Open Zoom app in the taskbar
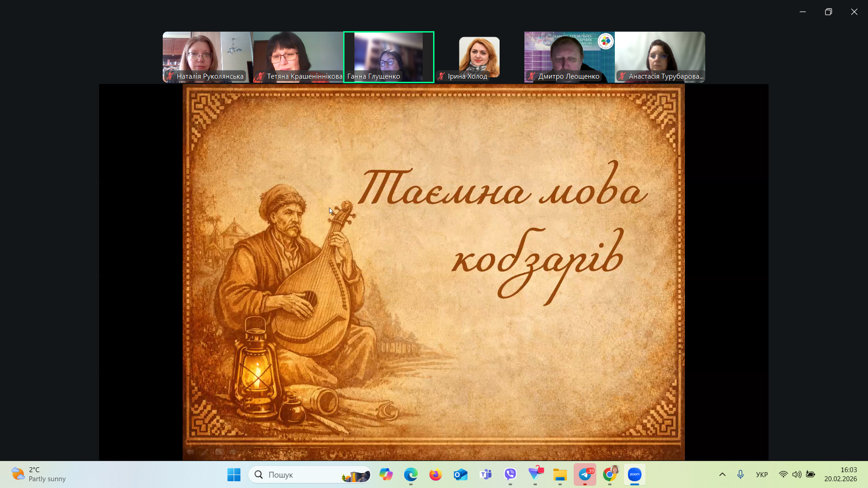 tap(634, 474)
